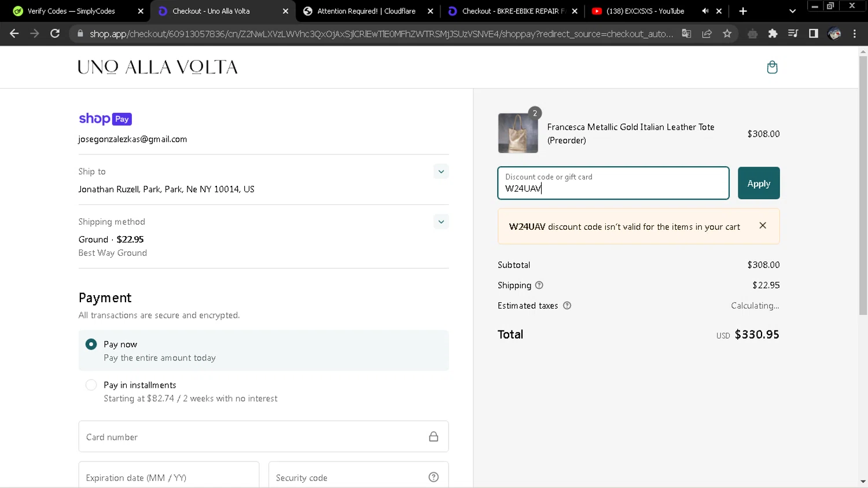Select the Pay in installments option
This screenshot has height=488, width=868.
(91, 385)
